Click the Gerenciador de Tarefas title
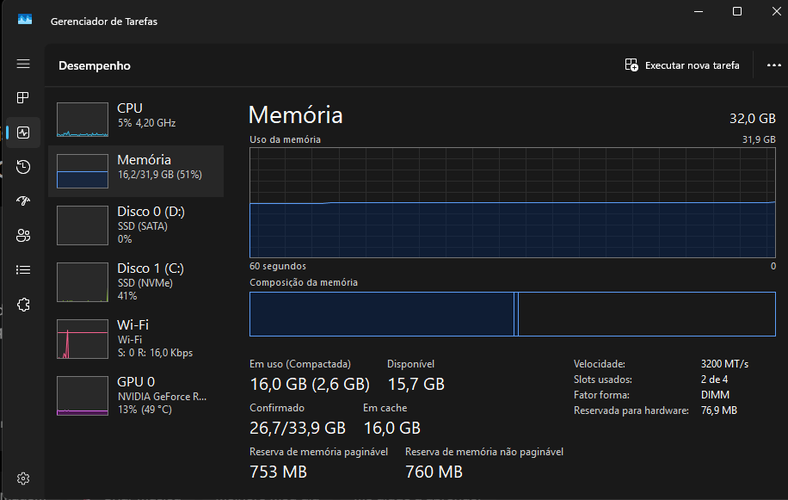Screen dimensions: 788x500 tap(104, 22)
